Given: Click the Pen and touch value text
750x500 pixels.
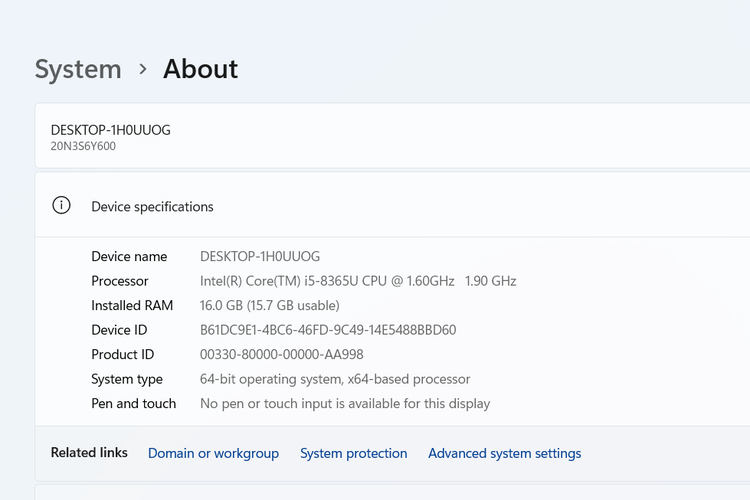Looking at the screenshot, I should pyautogui.click(x=345, y=404).
